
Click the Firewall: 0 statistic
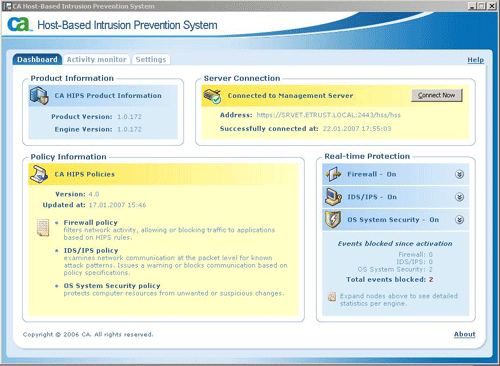click(x=415, y=254)
